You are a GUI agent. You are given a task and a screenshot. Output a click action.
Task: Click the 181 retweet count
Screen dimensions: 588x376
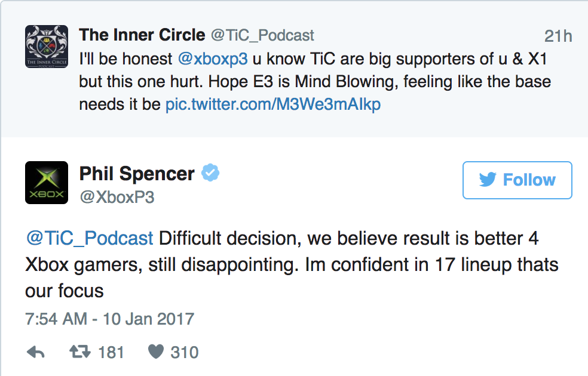pos(111,353)
